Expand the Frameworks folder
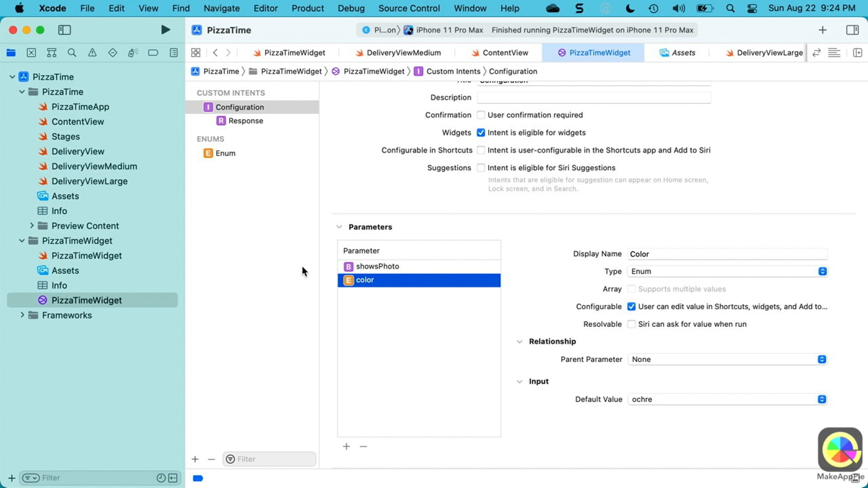868x488 pixels. click(22, 315)
